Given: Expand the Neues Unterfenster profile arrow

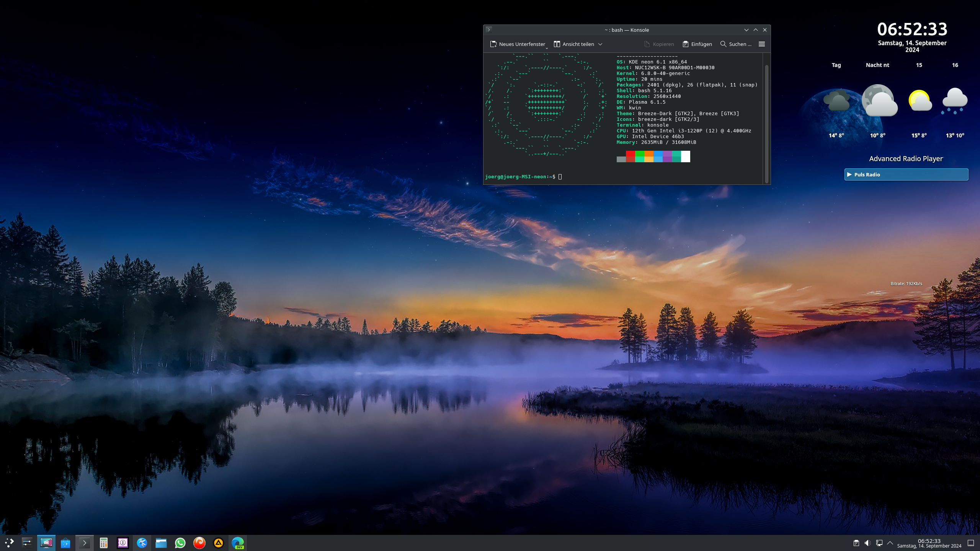Looking at the screenshot, I should (x=547, y=48).
